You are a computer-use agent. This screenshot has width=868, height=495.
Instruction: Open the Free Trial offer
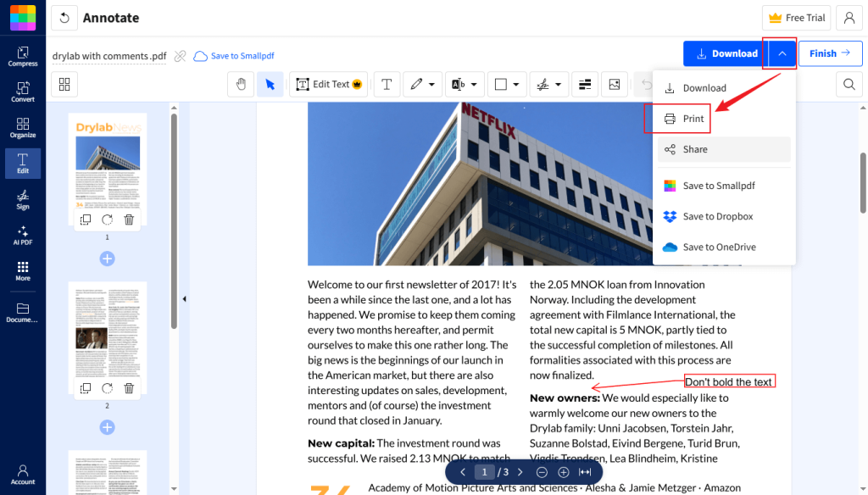796,17
